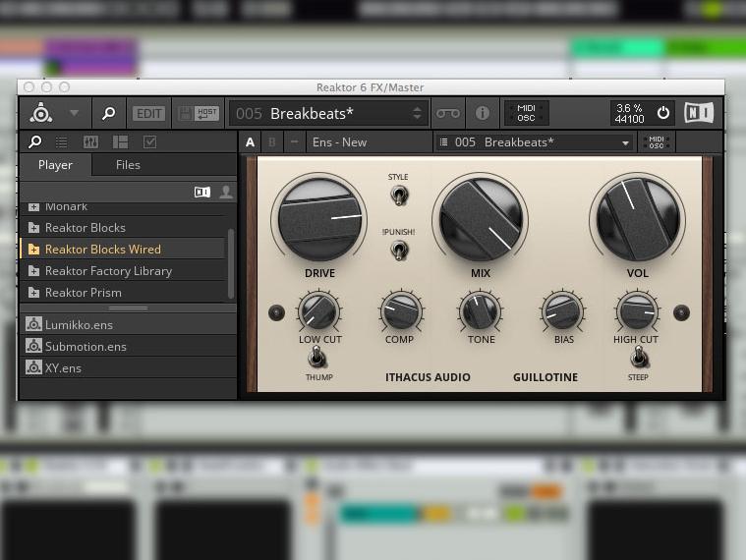
Task: Flip the STYLE toggle switch
Action: point(399,196)
